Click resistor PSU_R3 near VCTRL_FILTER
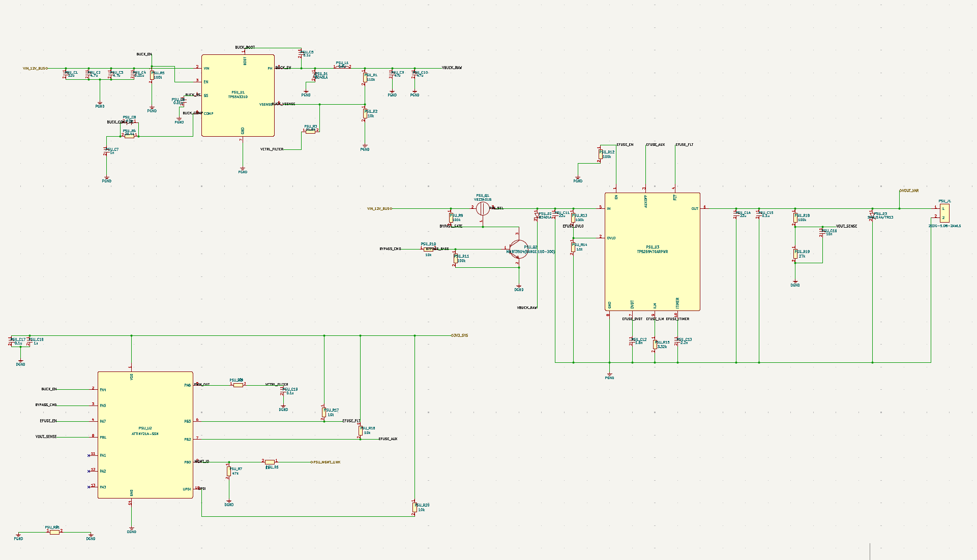 [310, 131]
